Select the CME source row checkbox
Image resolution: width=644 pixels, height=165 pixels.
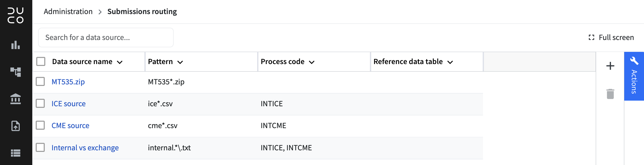click(x=40, y=125)
